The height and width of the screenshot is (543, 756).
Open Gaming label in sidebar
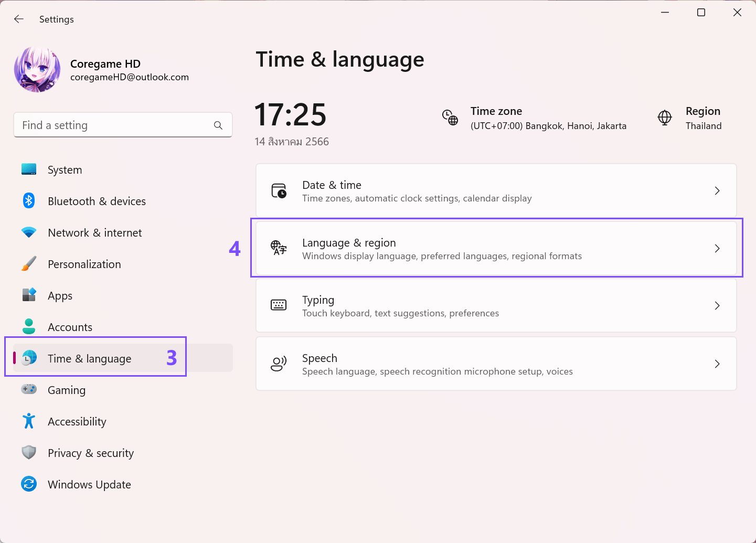point(67,390)
